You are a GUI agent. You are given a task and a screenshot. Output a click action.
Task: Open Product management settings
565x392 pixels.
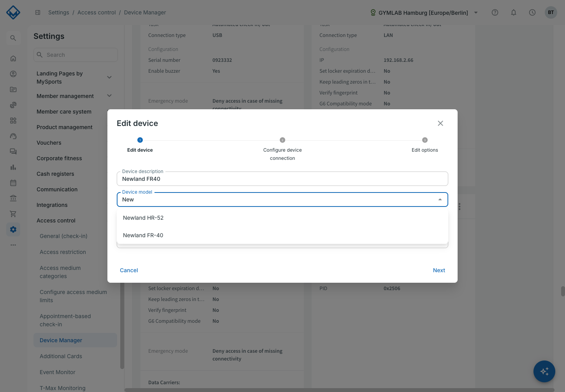(x=65, y=127)
